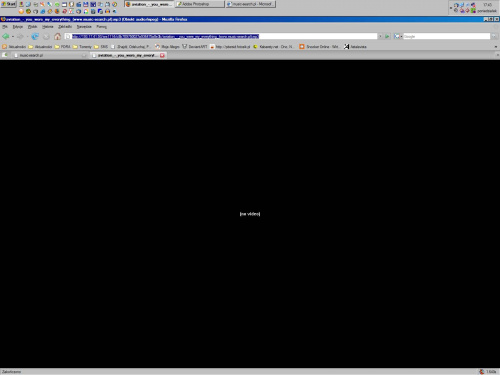Viewport: 500px width, 375px height.
Task: Close the active tab with red X
Action: tap(162, 55)
